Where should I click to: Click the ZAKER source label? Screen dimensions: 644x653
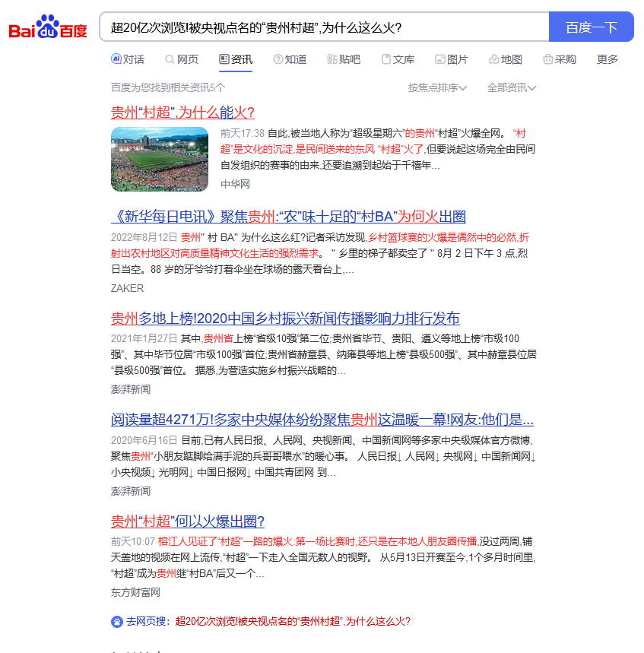click(127, 288)
